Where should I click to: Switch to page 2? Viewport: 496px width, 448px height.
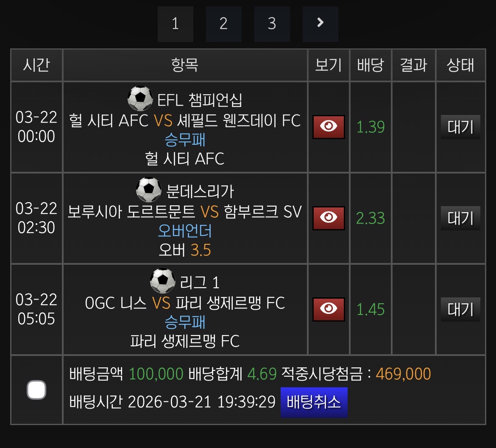click(223, 24)
